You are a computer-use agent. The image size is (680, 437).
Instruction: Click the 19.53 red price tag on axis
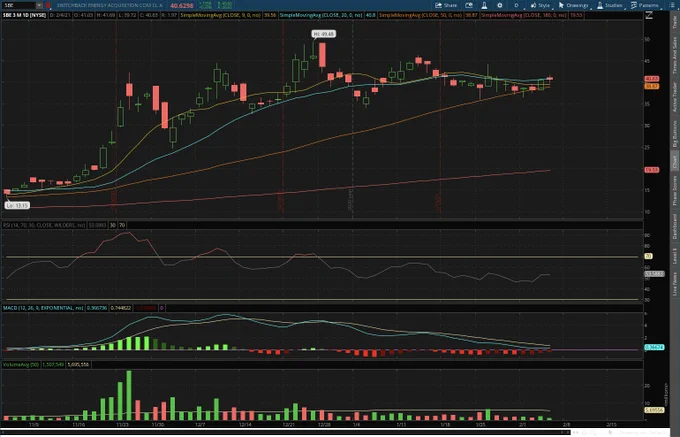[652, 170]
